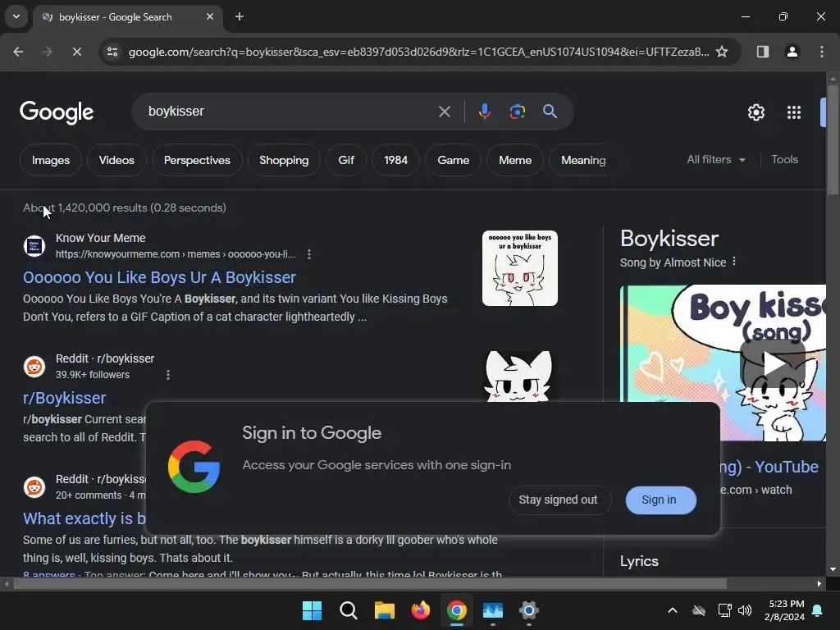The width and height of the screenshot is (840, 630).
Task: Open more options for Know Your Meme result
Action: point(309,254)
